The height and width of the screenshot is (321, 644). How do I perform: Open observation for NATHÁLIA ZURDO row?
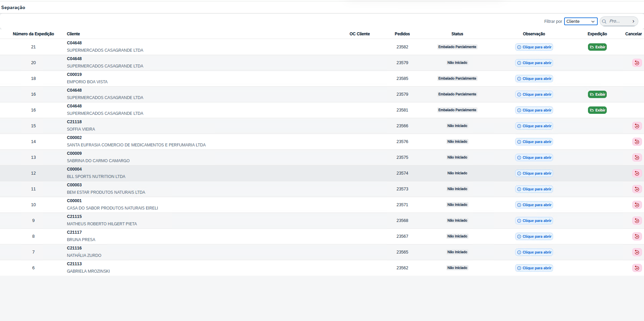534,252
